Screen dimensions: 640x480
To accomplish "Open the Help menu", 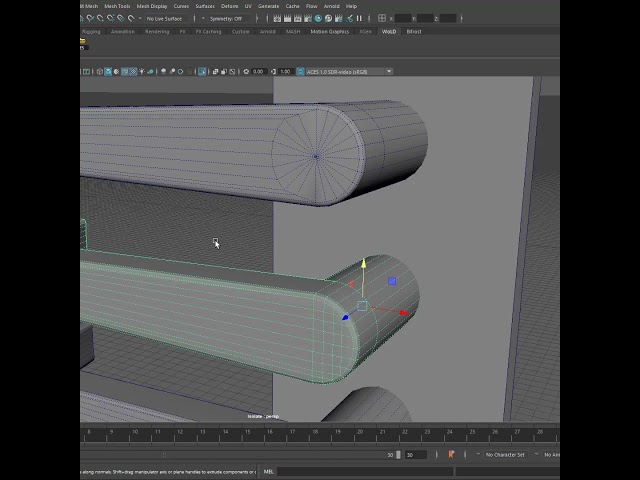I will click(x=351, y=6).
